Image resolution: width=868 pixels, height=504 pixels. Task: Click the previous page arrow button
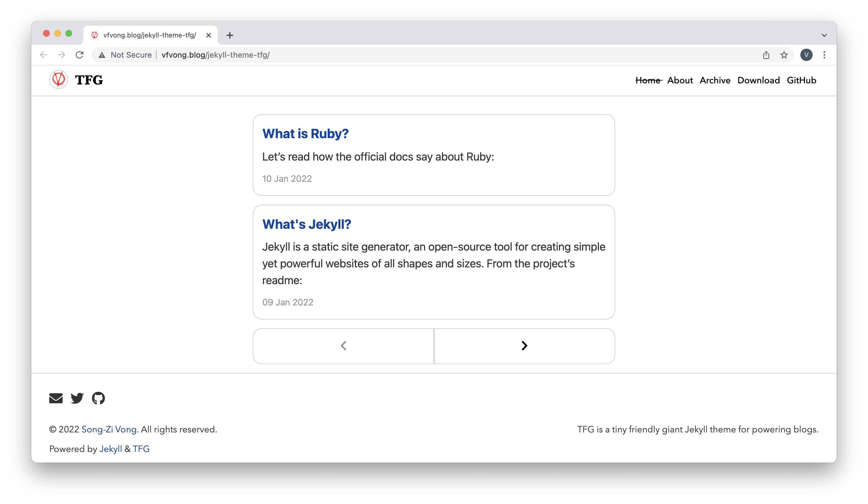(343, 346)
